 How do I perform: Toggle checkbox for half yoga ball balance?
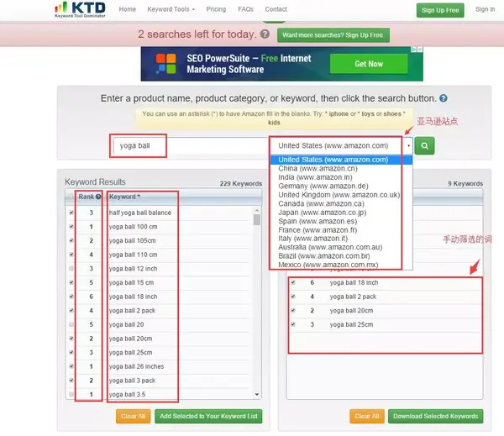click(71, 213)
